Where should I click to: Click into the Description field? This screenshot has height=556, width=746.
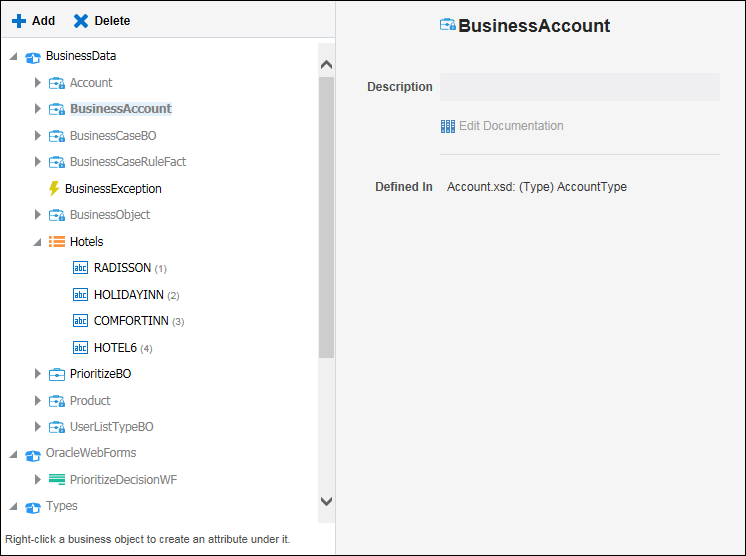click(x=579, y=87)
